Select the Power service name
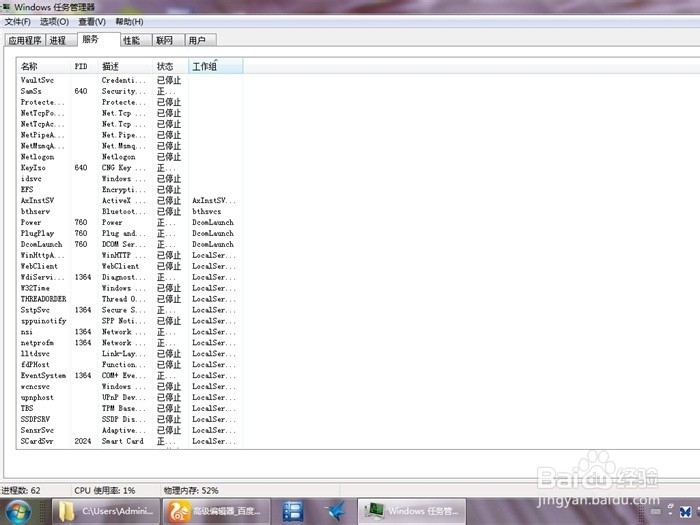Image resolution: width=700 pixels, height=525 pixels. coord(31,222)
